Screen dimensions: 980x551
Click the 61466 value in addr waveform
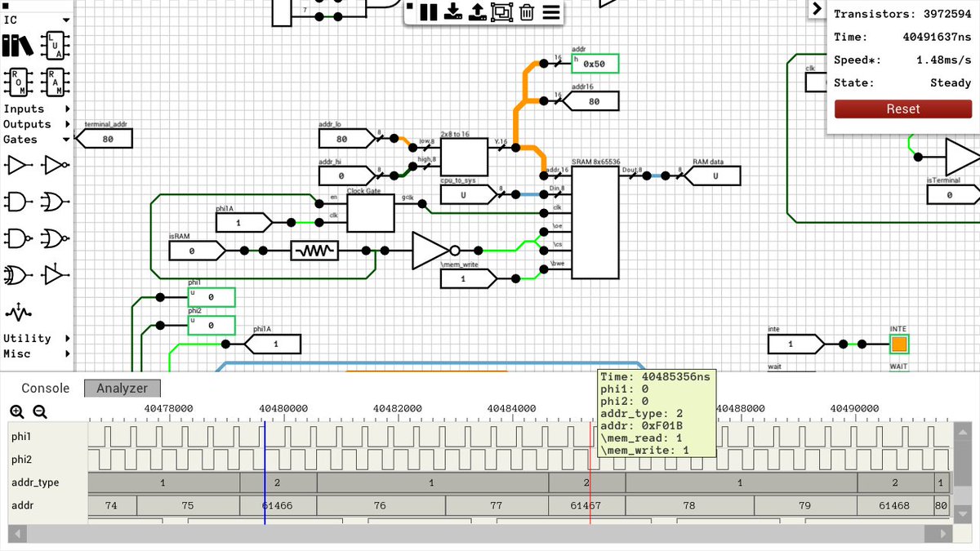[x=278, y=506]
